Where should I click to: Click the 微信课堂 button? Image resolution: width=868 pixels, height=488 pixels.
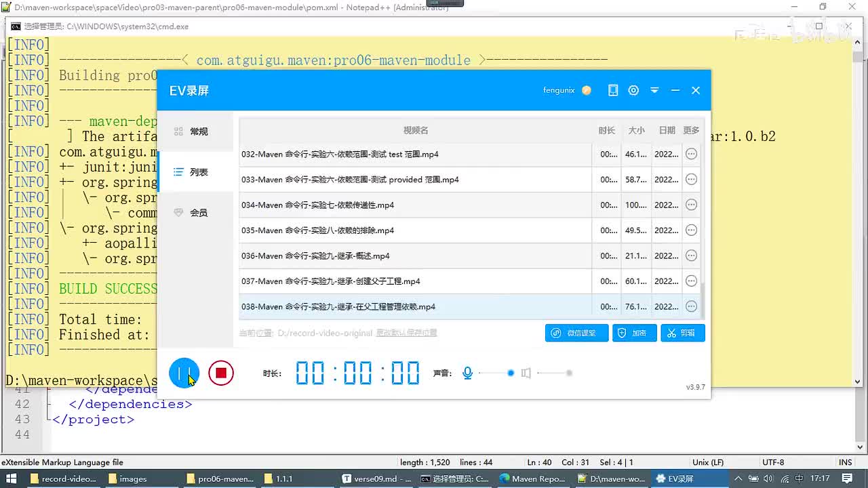(576, 333)
